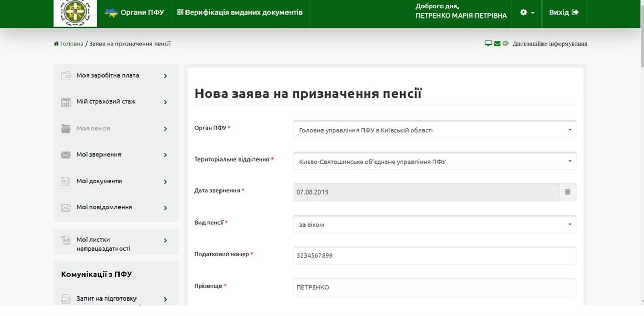Click wallet icon beside Моя заробітна плата
Viewport: 644px width, 316px height.
(x=65, y=76)
